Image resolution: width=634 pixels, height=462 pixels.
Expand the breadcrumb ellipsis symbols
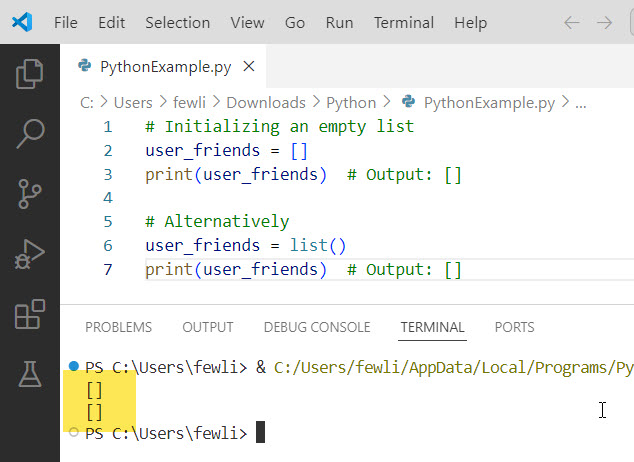pos(581,104)
